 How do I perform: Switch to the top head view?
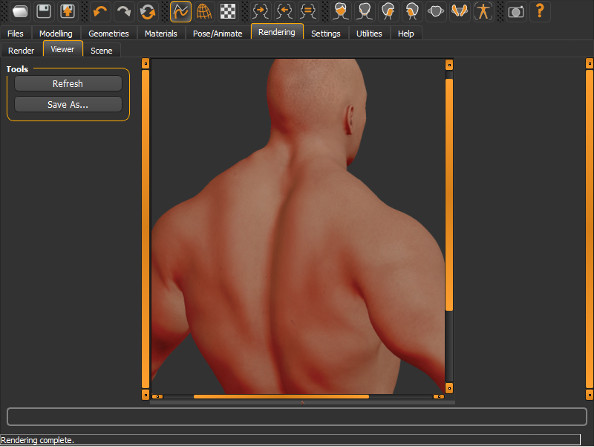436,11
